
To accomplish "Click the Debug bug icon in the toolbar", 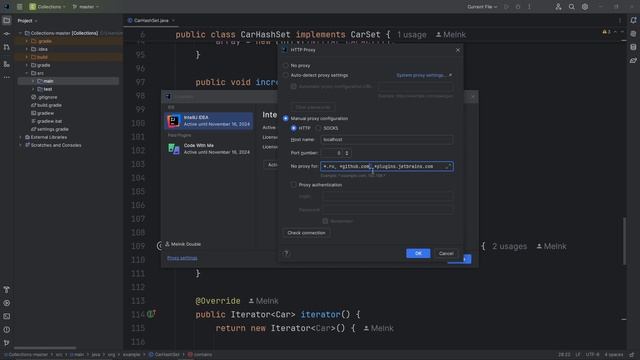I will [518, 7].
